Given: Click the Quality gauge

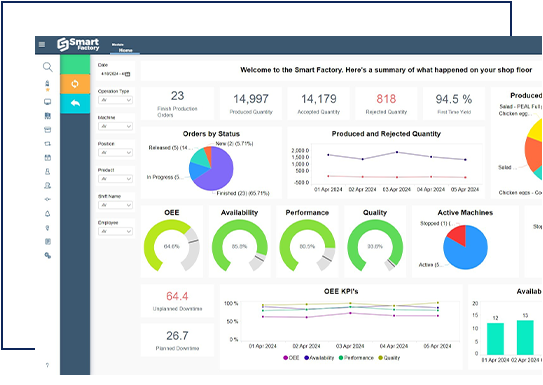Looking at the screenshot, I should pyautogui.click(x=375, y=245).
